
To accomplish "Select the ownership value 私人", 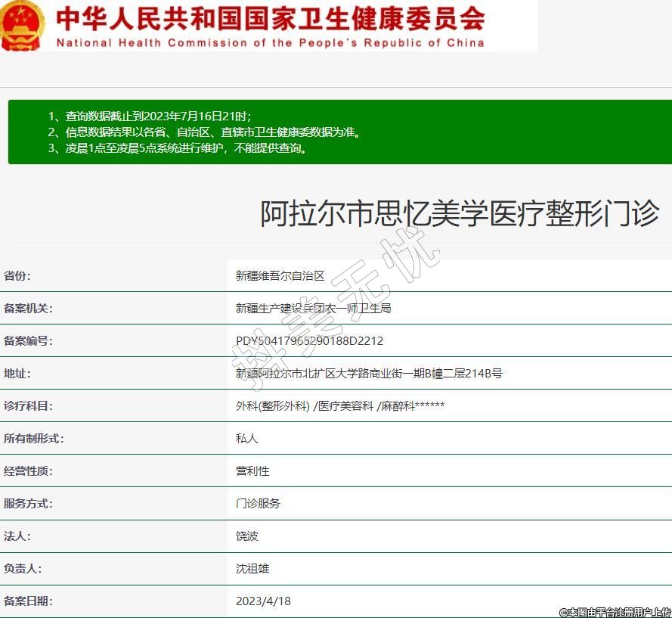I will 247,439.
